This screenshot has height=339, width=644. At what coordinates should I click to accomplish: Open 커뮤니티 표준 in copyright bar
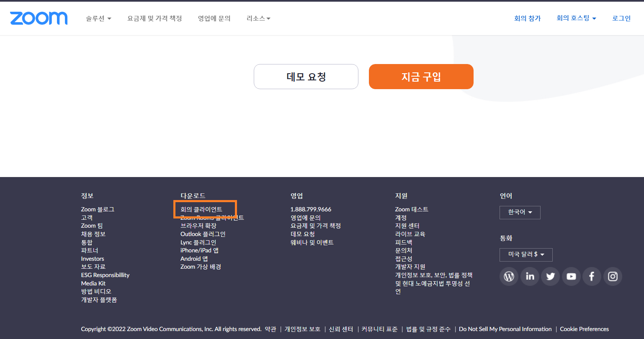pos(379,329)
